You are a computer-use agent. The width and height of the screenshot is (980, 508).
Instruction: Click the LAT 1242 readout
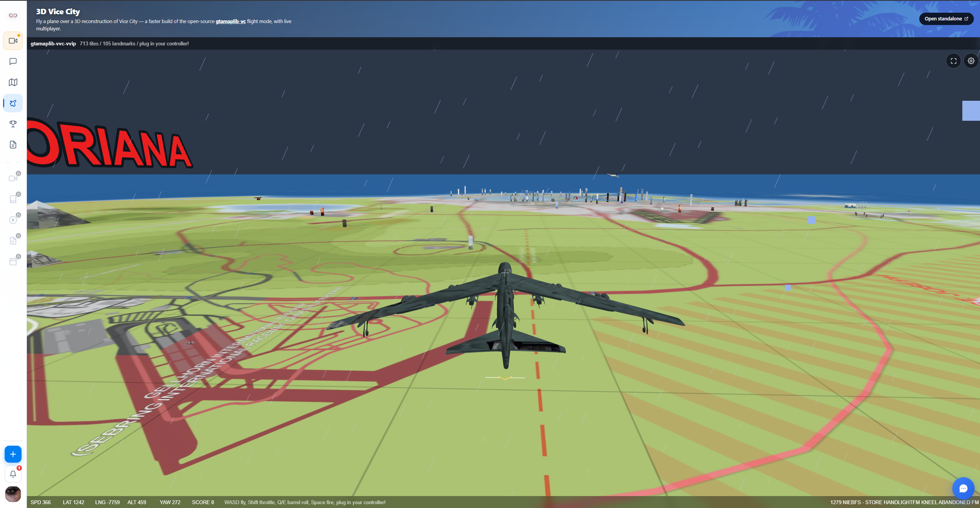point(73,502)
